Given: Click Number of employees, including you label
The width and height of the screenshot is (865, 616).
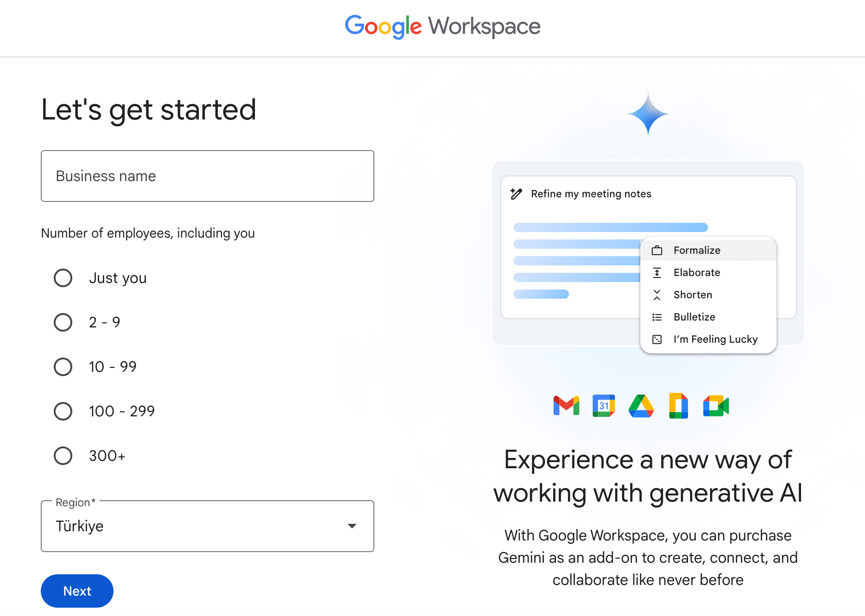Looking at the screenshot, I should tap(148, 233).
